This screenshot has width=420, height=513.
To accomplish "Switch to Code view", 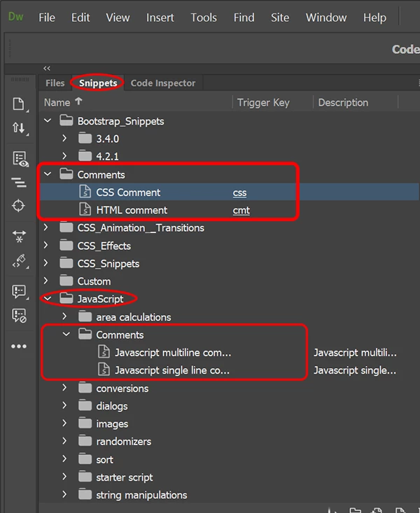I will click(406, 49).
